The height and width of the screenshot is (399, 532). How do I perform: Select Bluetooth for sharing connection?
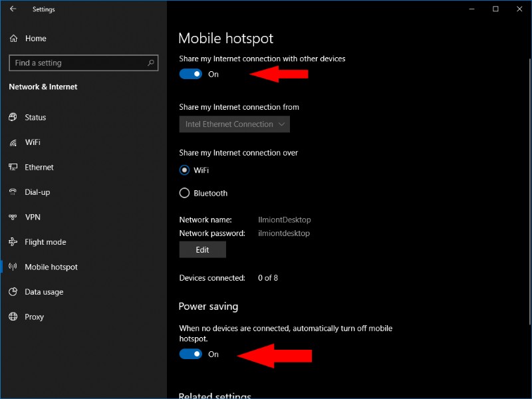coord(184,193)
